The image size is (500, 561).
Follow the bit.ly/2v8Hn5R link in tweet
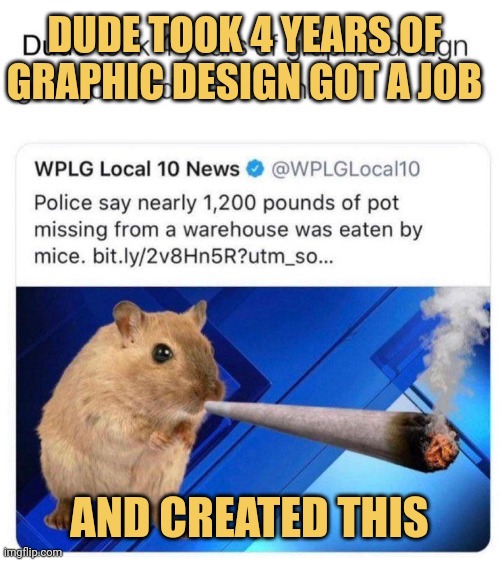pyautogui.click(x=213, y=256)
